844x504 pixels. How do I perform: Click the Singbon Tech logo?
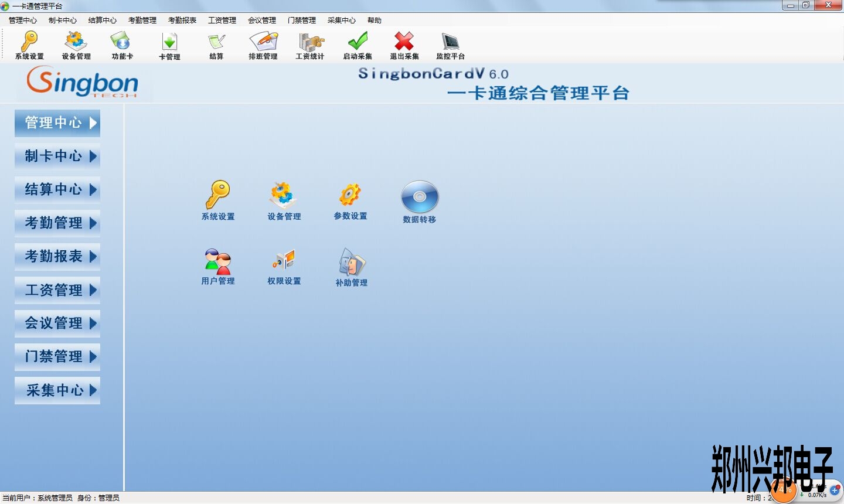82,83
